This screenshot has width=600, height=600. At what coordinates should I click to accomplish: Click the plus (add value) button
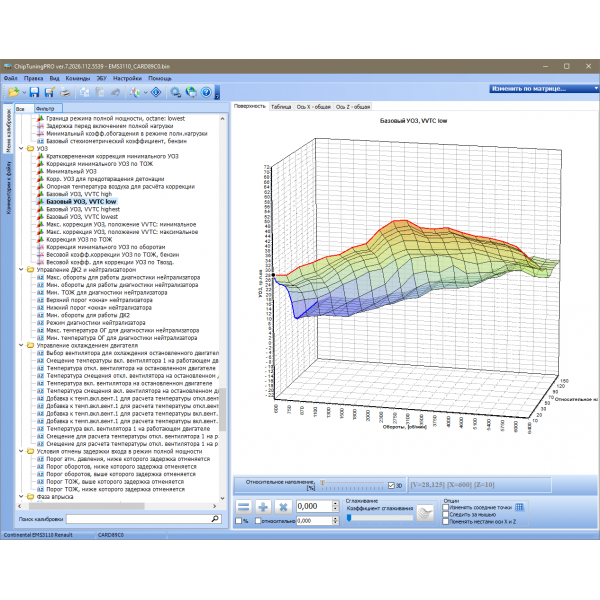tap(263, 507)
